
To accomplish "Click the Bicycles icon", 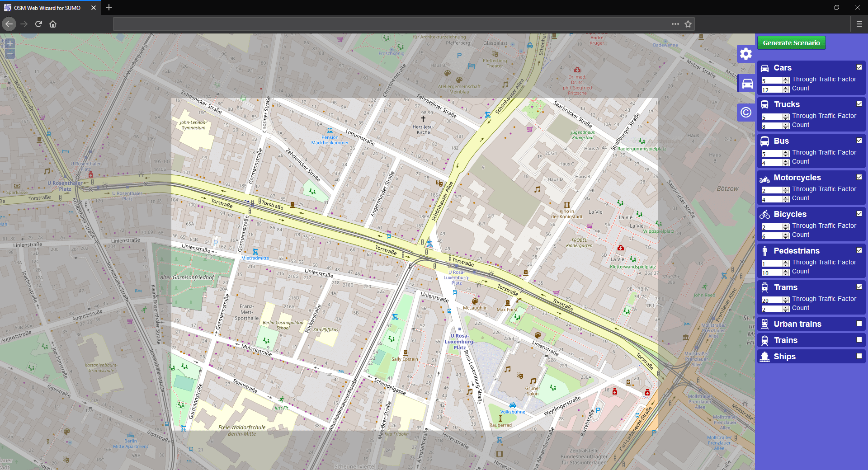I will (x=765, y=214).
